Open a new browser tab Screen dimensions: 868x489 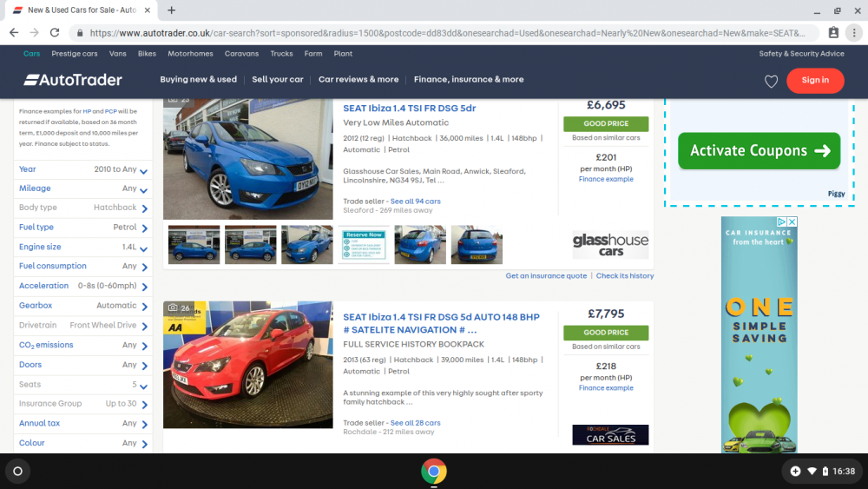coord(172,10)
